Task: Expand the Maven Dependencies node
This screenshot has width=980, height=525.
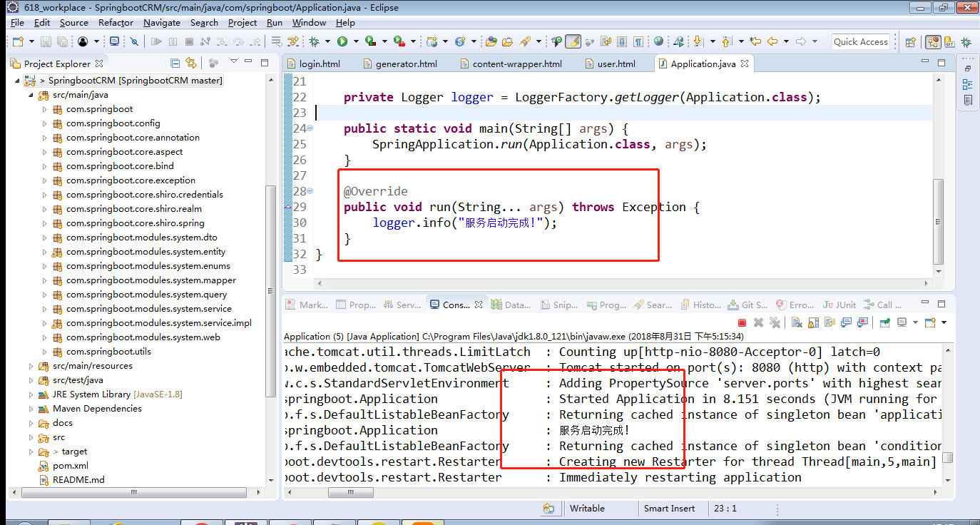Action: [31, 409]
